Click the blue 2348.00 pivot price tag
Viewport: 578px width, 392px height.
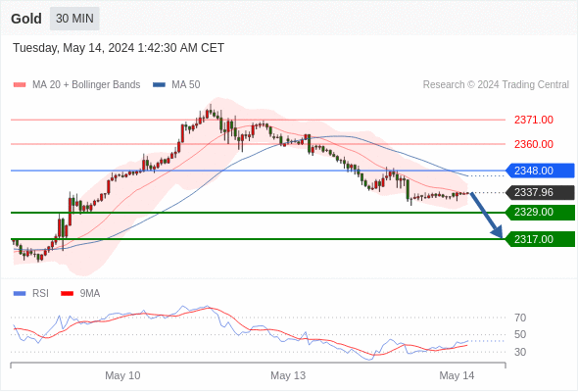tap(540, 171)
